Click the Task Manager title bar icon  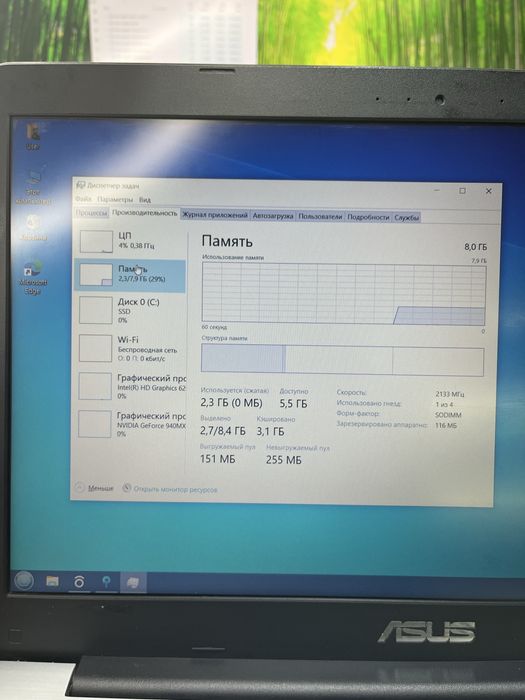(x=80, y=184)
